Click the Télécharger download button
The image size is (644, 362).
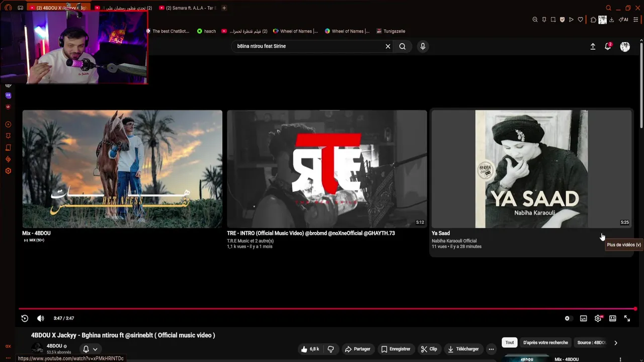click(x=463, y=349)
